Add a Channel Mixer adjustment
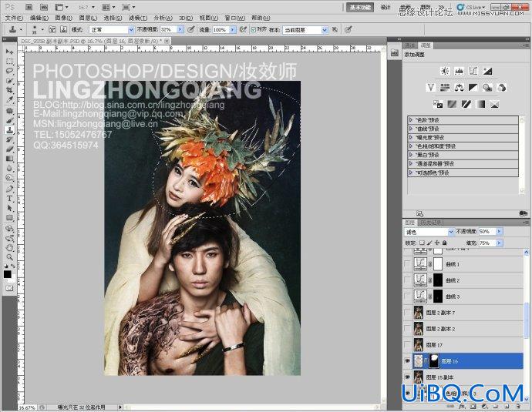Viewport: 532px width, 412px height. tap(501, 88)
